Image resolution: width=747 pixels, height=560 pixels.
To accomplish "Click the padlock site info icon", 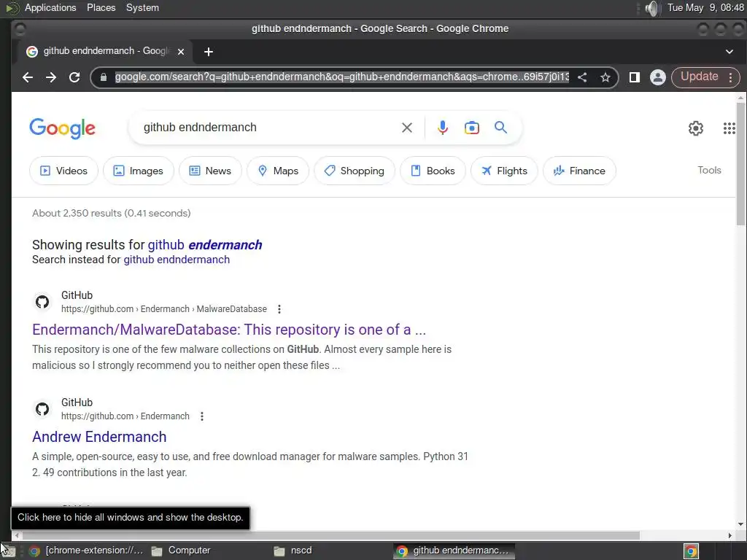I will [104, 77].
